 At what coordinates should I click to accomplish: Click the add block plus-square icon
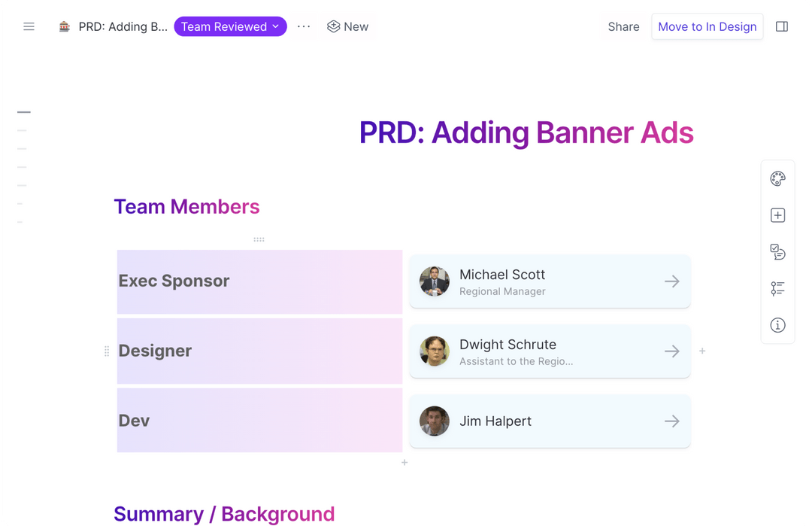click(x=777, y=216)
